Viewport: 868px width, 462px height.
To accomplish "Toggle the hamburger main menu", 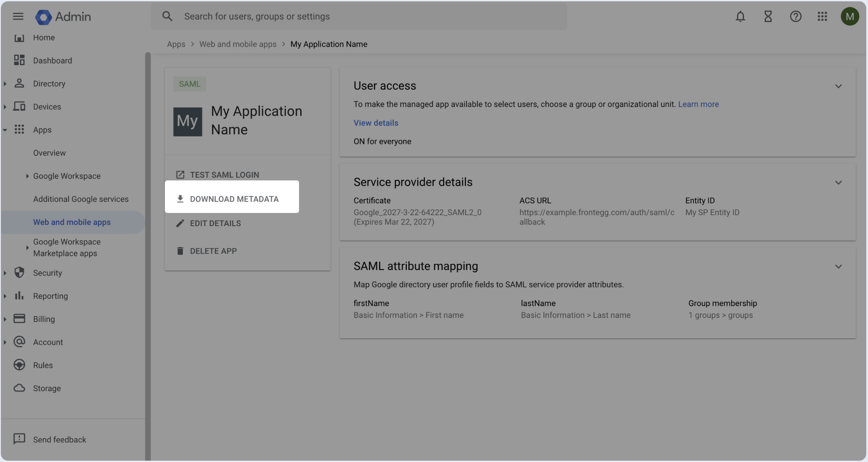I will [18, 17].
